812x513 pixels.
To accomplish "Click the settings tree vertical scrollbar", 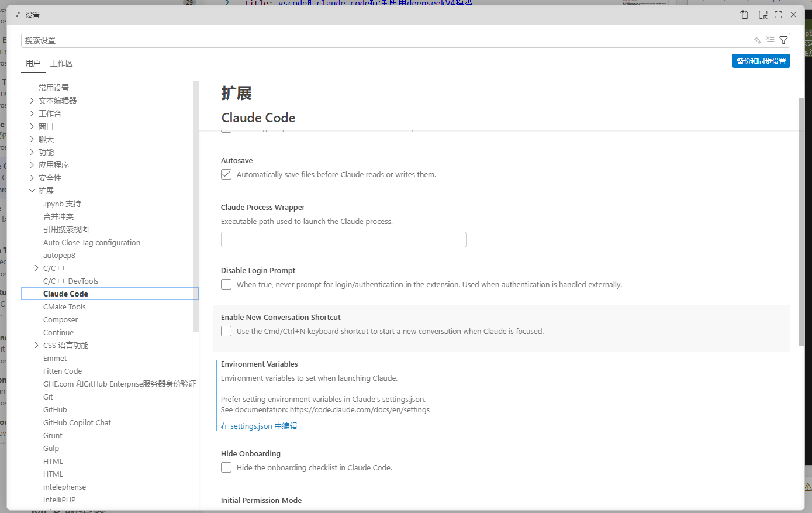I will (x=196, y=206).
